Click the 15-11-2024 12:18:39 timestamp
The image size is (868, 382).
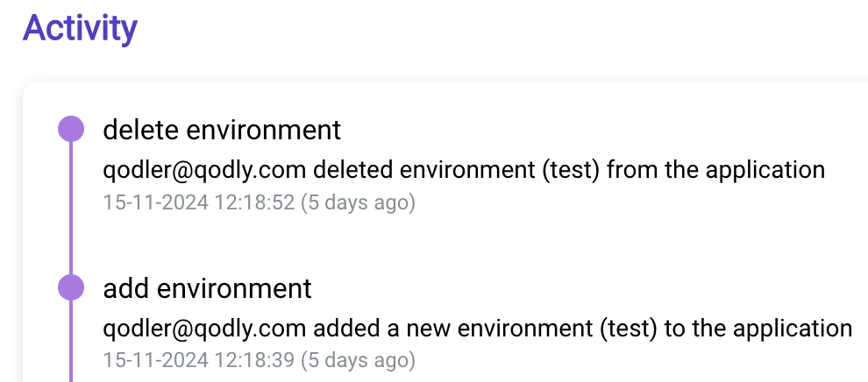click(x=199, y=360)
